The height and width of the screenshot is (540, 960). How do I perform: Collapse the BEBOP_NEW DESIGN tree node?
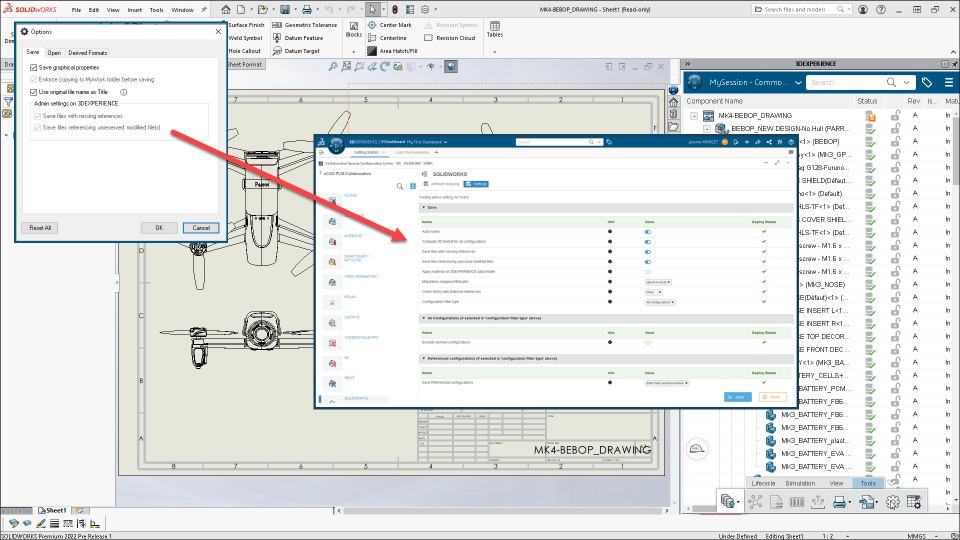[707, 129]
